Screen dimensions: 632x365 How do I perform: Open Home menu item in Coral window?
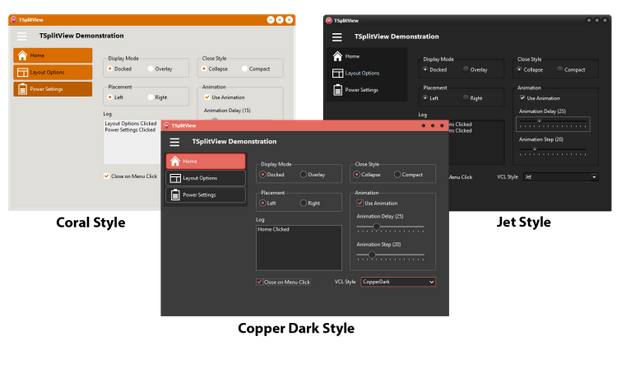tap(53, 55)
